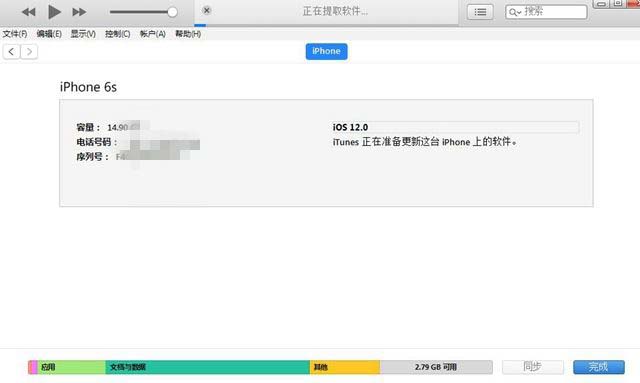Click the 电话号码 label
Screen dimensions: 640x383
pyautogui.click(x=97, y=142)
